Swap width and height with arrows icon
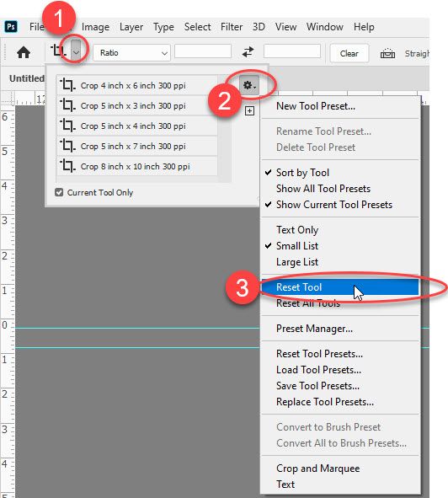This screenshot has width=448, height=498. point(248,52)
